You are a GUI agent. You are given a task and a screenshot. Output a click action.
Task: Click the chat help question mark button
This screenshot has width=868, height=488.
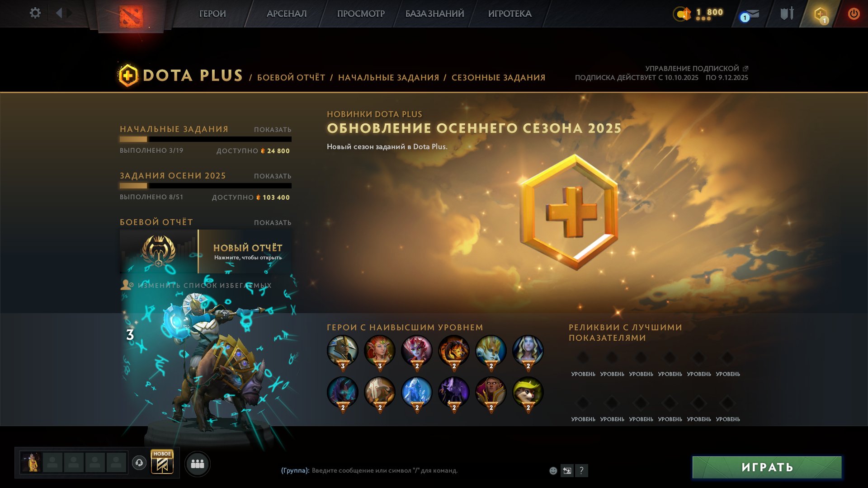point(581,470)
